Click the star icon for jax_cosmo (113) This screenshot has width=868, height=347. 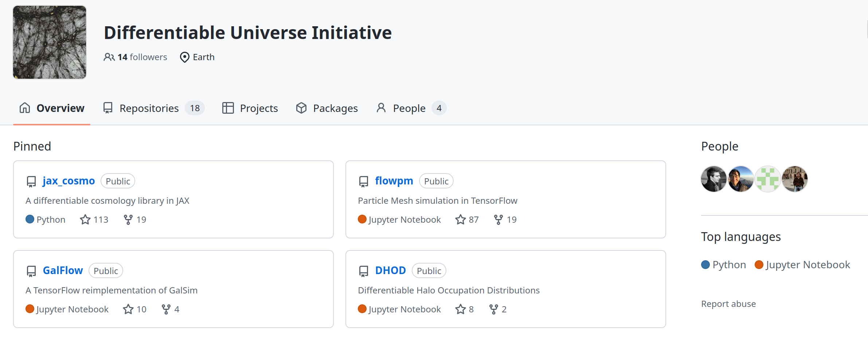coord(85,219)
